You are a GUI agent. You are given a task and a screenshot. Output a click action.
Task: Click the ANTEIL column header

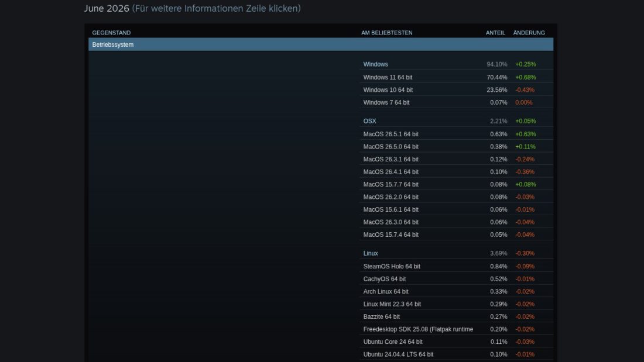495,33
